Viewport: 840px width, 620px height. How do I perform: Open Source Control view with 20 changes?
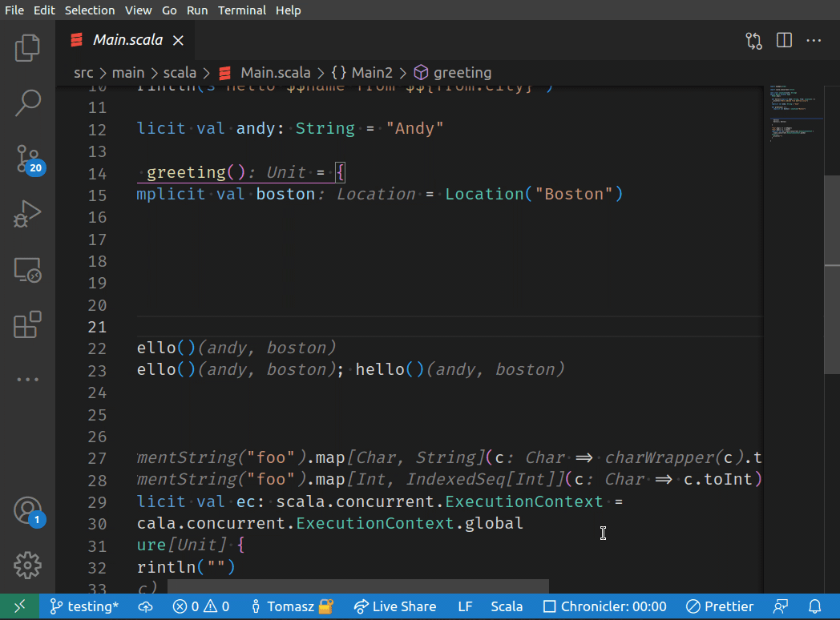tap(27, 159)
